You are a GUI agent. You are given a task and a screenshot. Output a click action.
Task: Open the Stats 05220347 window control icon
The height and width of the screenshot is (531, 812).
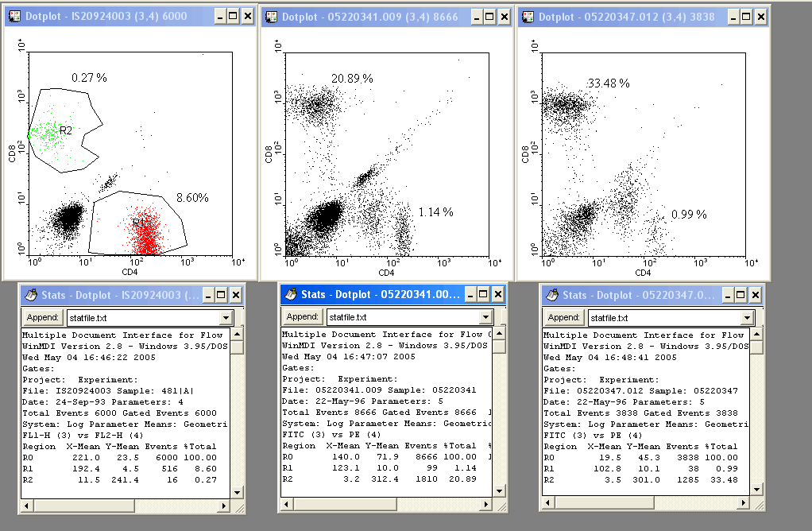(552, 295)
